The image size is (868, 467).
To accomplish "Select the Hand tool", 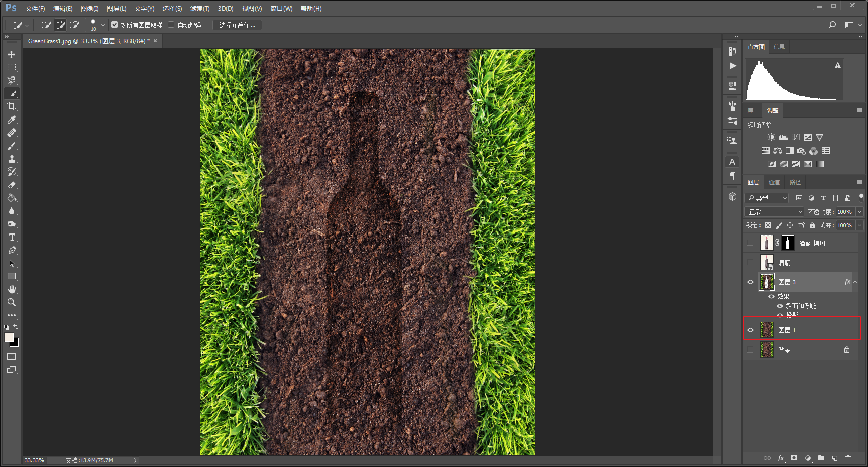I will coord(11,289).
